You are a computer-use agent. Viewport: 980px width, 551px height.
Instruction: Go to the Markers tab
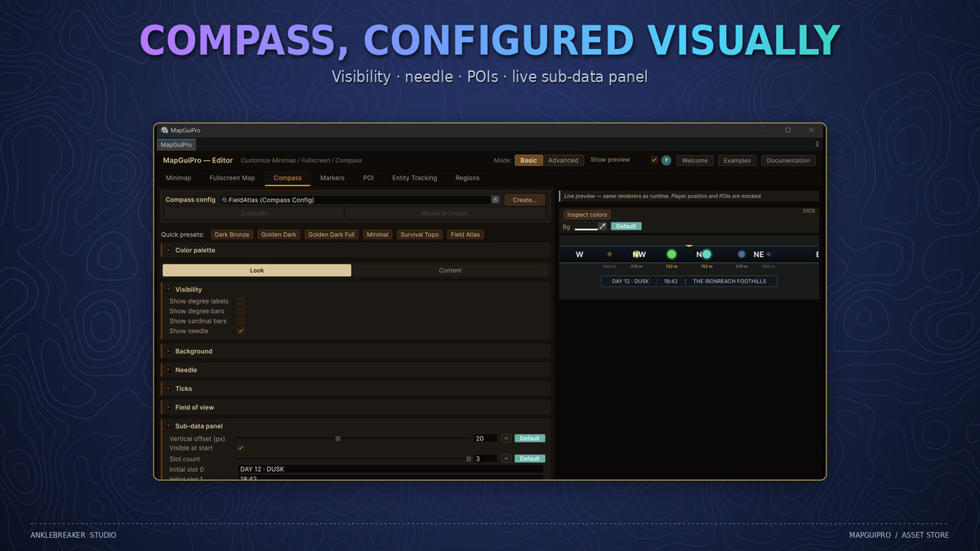click(x=332, y=178)
